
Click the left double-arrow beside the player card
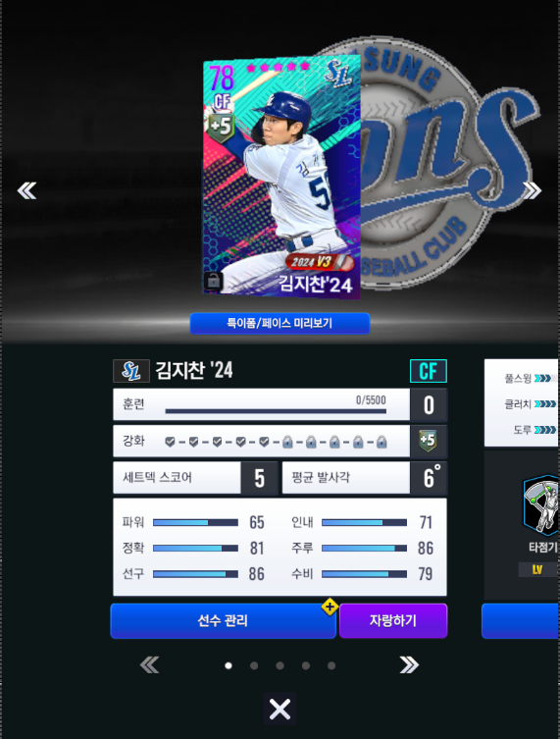click(26, 190)
